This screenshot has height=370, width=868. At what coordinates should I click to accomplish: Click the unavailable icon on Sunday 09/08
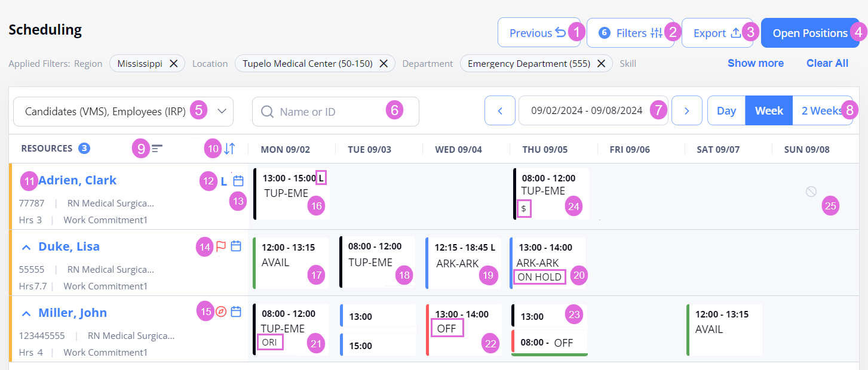pos(811,192)
